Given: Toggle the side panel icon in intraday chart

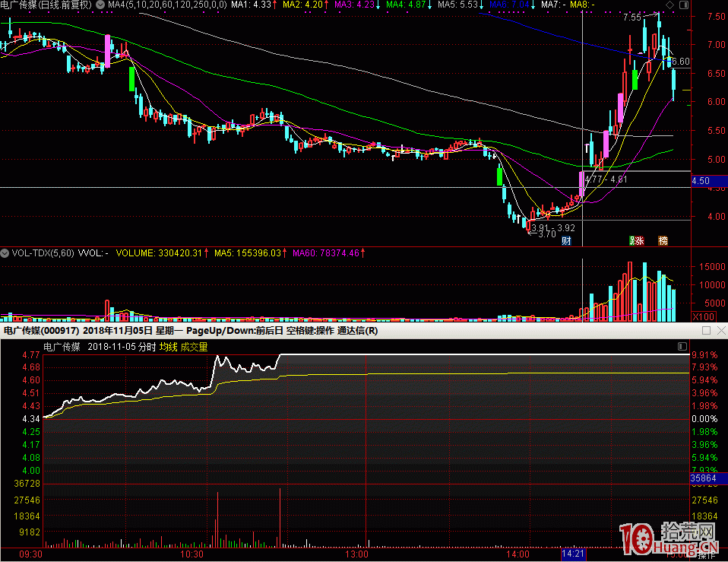Looking at the screenshot, I should [x=682, y=347].
